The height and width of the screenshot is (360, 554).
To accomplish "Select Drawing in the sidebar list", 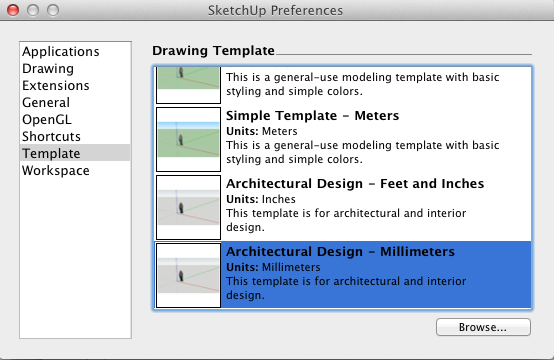I will (48, 69).
